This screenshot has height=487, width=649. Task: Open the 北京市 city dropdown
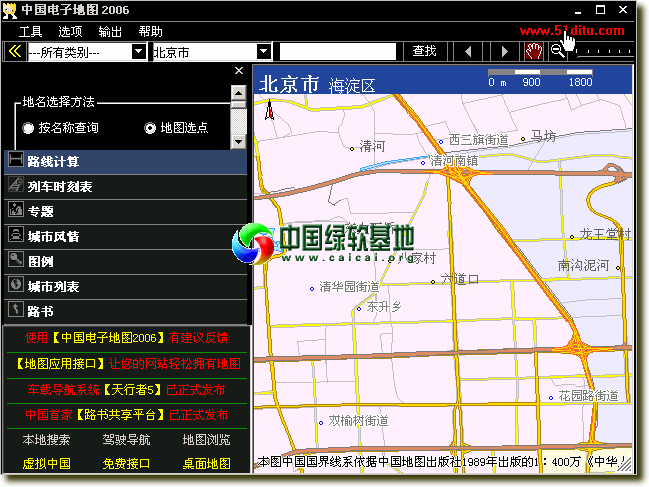(x=263, y=52)
